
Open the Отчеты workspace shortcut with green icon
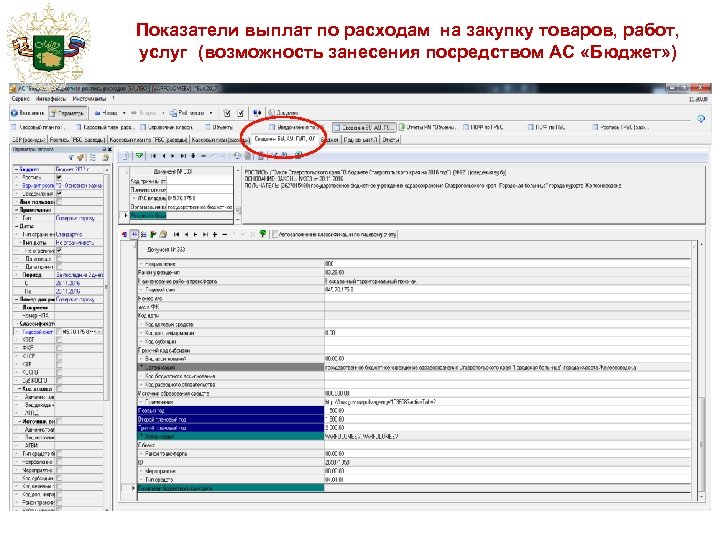[428, 127]
